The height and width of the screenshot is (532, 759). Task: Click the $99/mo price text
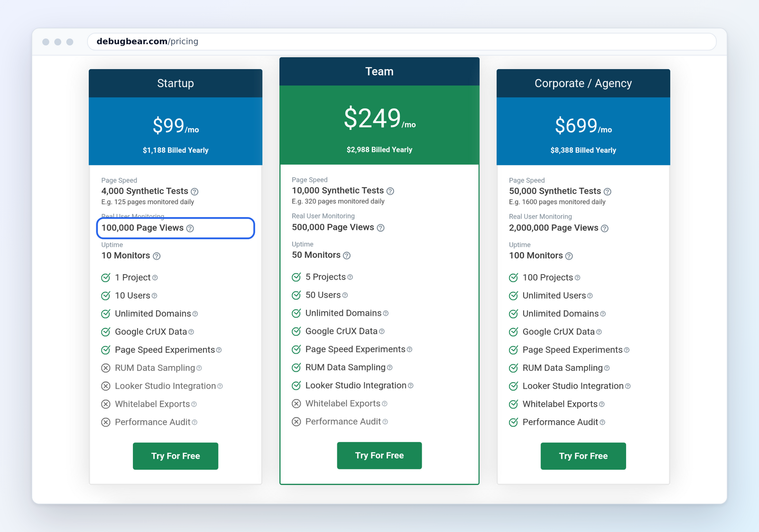coord(176,126)
